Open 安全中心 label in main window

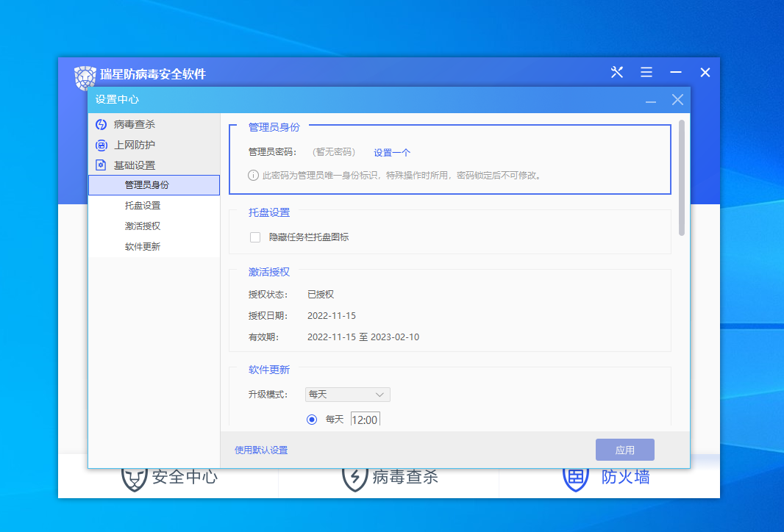[185, 478]
